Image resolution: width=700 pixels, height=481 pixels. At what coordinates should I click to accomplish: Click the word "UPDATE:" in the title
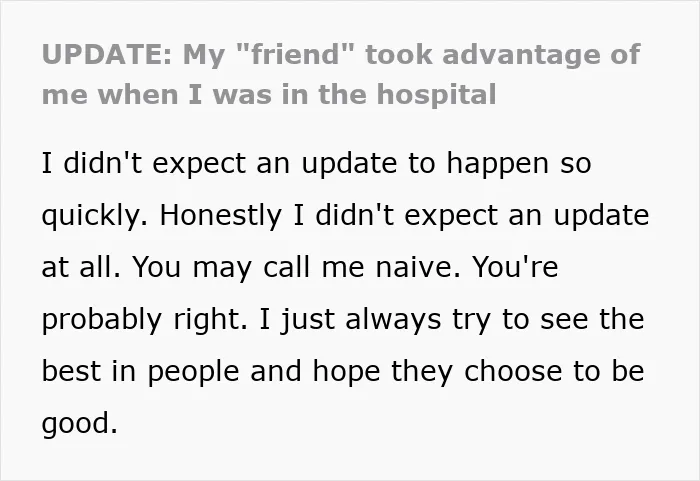(x=106, y=54)
